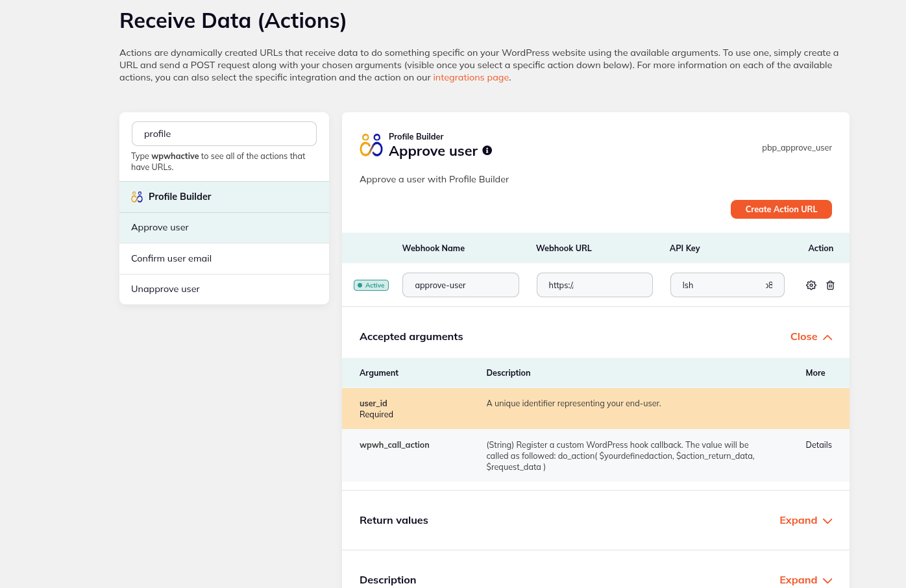Viewport: 906px width, 588px height.
Task: Click the profile search field
Action: (224, 133)
